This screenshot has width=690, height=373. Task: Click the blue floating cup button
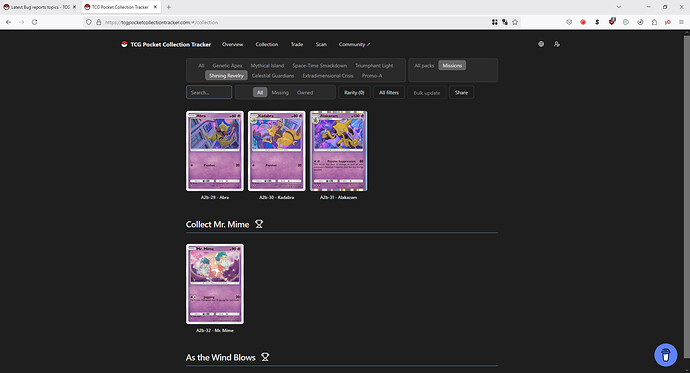(665, 355)
